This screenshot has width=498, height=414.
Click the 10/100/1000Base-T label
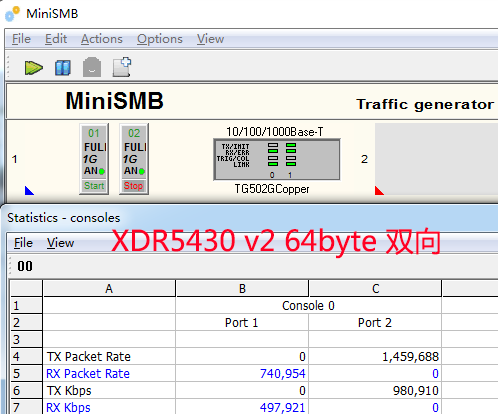[275, 132]
